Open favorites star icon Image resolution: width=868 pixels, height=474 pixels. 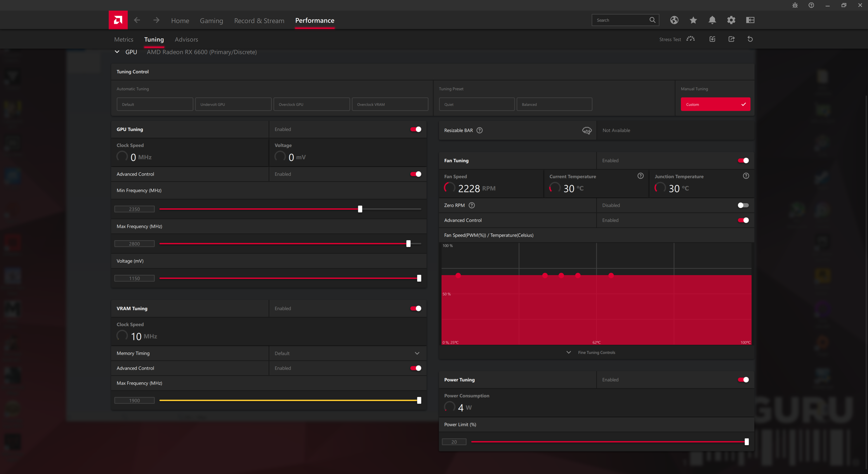(693, 20)
